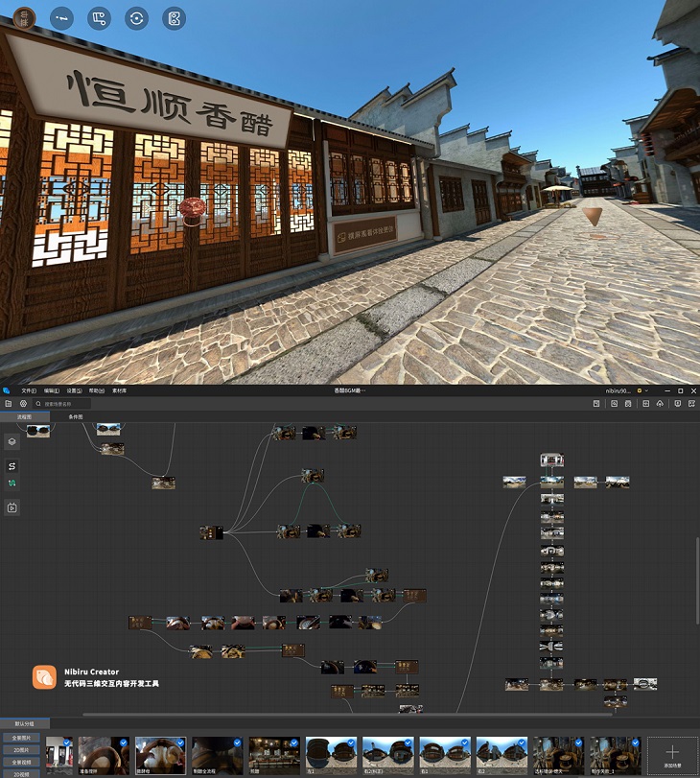
Task: Toggle the checkmark on the 制醋全流程 thumbnail
Action: [235, 743]
